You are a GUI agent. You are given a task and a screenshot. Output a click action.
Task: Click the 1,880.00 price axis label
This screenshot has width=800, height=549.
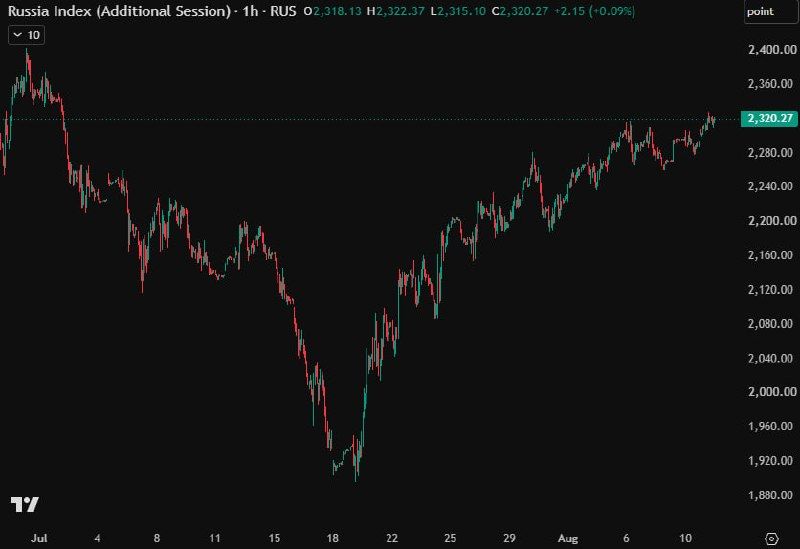[770, 495]
